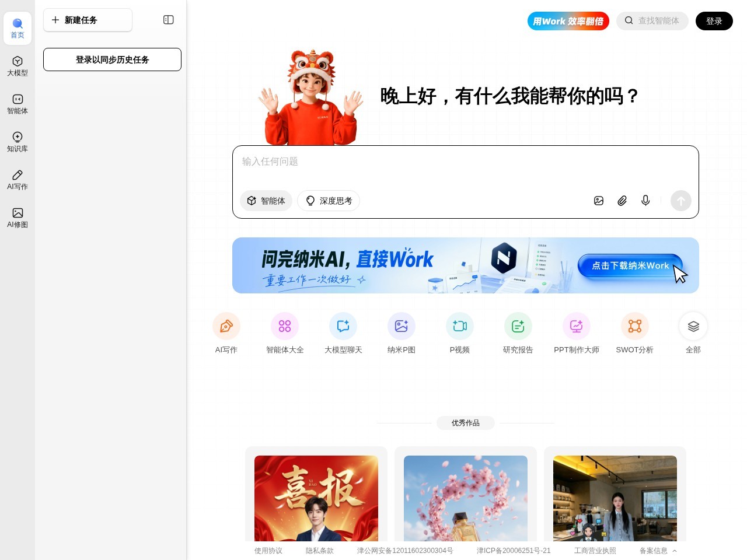Open 智能体 in the left sidebar
747x560 pixels.
click(18, 104)
